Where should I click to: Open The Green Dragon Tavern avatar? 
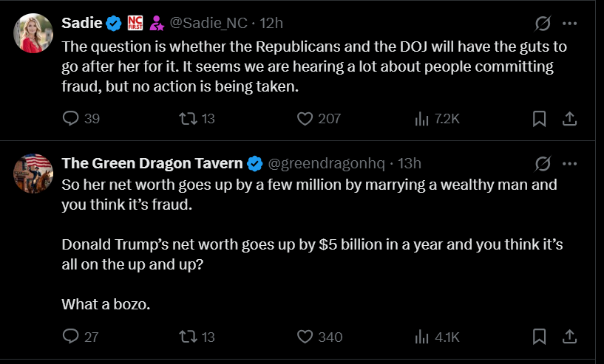tap(33, 174)
